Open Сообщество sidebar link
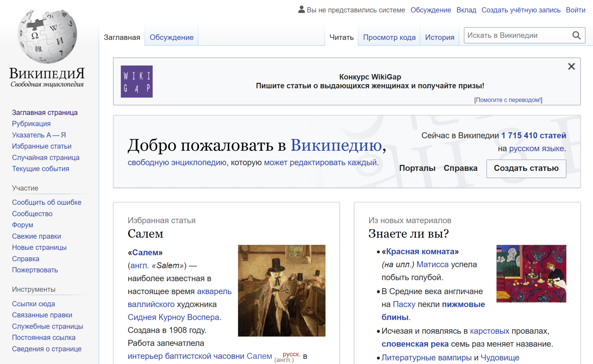The width and height of the screenshot is (593, 364). (x=32, y=214)
